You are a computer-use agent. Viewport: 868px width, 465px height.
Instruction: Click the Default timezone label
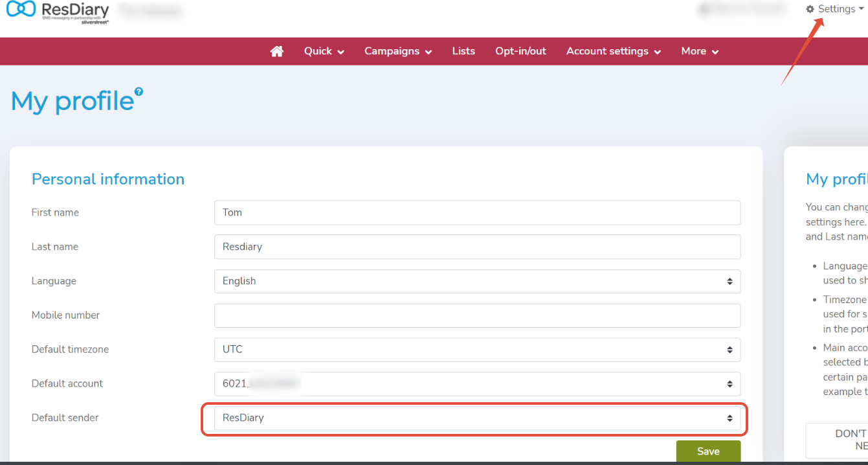(70, 349)
